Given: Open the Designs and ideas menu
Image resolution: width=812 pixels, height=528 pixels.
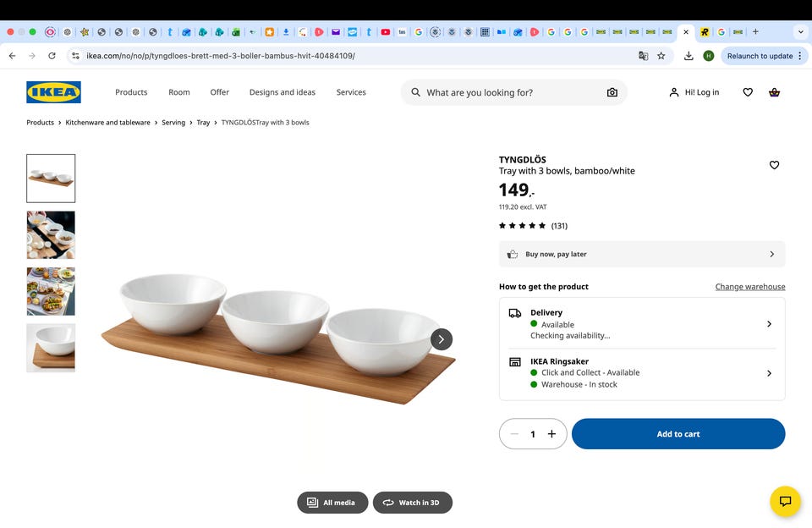Looking at the screenshot, I should pyautogui.click(x=282, y=92).
